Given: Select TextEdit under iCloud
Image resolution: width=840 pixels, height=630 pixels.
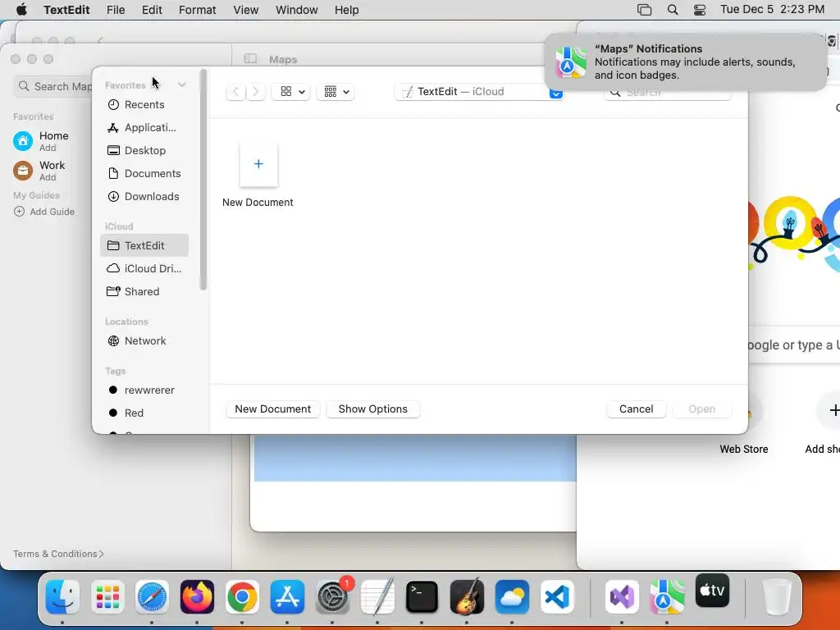Looking at the screenshot, I should click(x=144, y=245).
